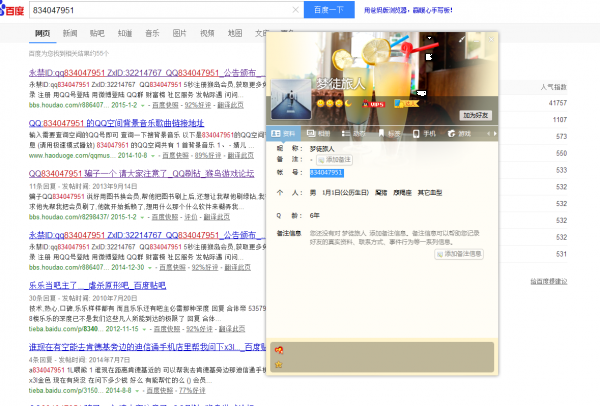
Task: Open the 视频 tab
Action: pyautogui.click(x=207, y=33)
